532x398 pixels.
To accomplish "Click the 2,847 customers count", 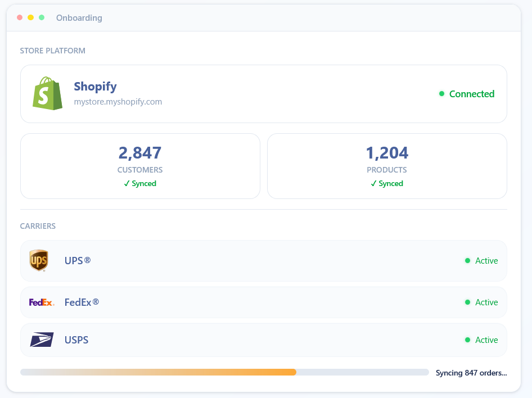I will pos(140,153).
